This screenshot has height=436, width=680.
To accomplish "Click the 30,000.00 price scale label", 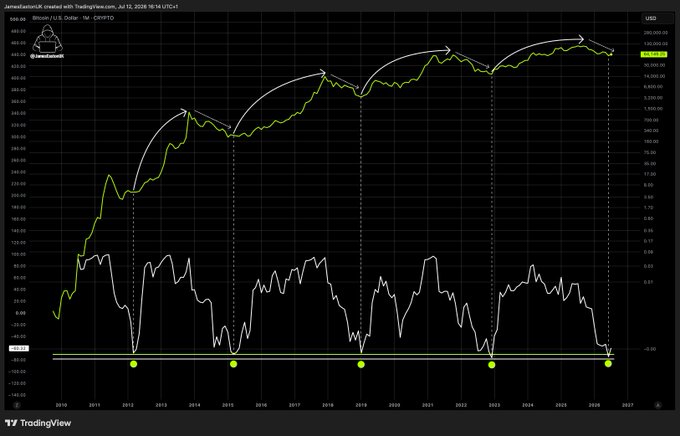I will pyautogui.click(x=654, y=65).
